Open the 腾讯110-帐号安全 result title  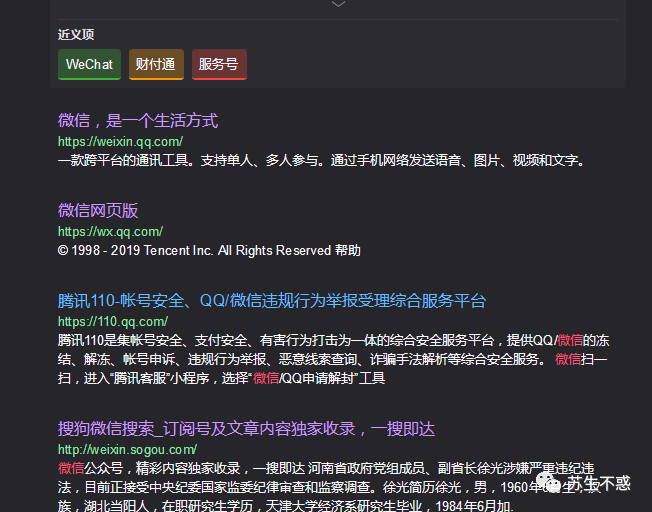tap(272, 301)
